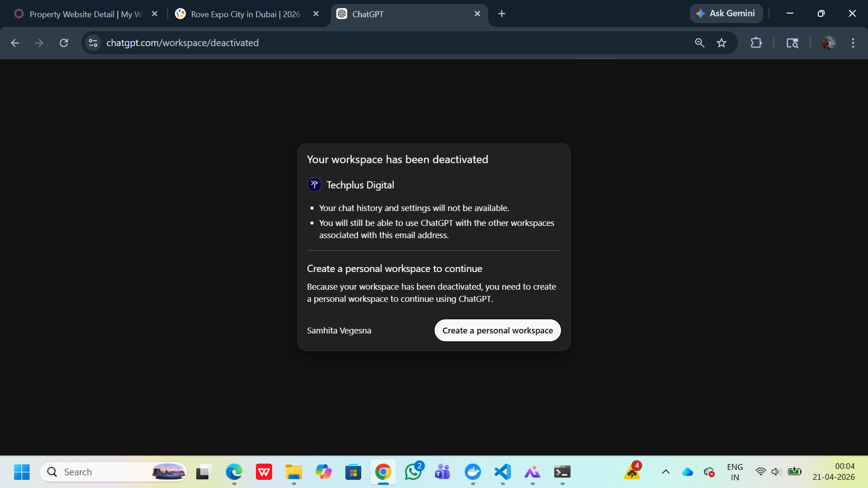
Task: Close the Property Website Detail tab
Action: pos(155,14)
